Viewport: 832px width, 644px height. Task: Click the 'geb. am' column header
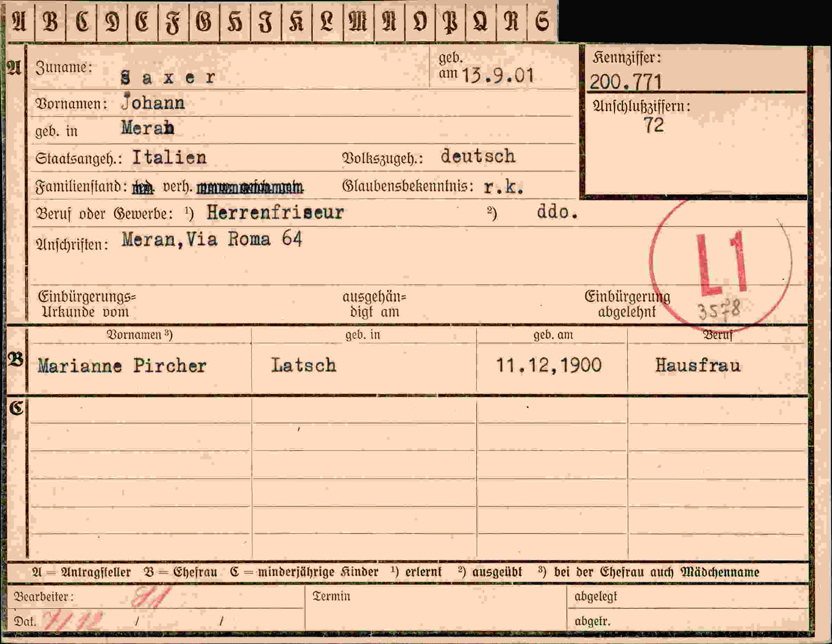click(553, 335)
